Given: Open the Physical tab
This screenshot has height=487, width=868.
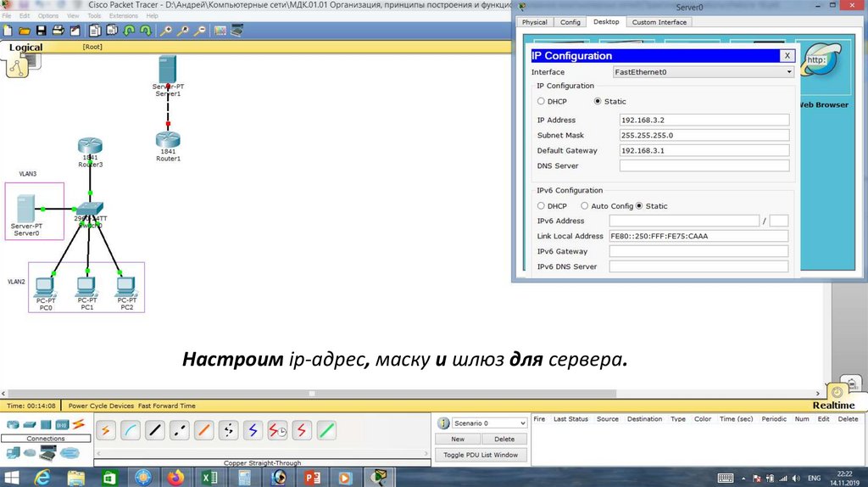Looking at the screenshot, I should click(535, 22).
